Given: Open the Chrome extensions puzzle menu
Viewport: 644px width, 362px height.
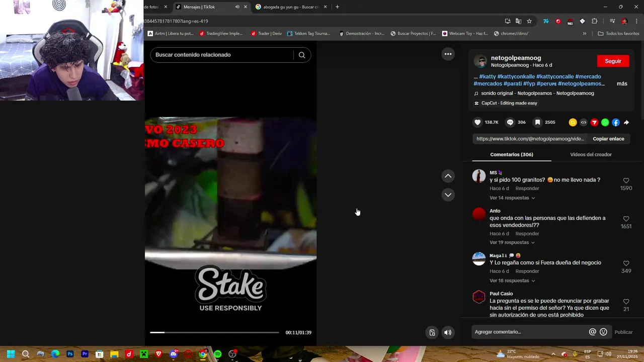Looking at the screenshot, I should (x=594, y=21).
